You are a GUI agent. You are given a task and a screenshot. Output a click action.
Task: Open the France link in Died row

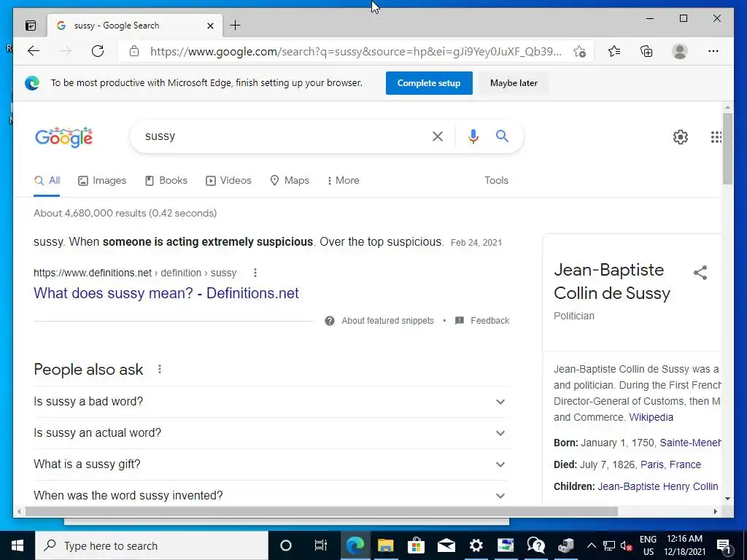[685, 464]
